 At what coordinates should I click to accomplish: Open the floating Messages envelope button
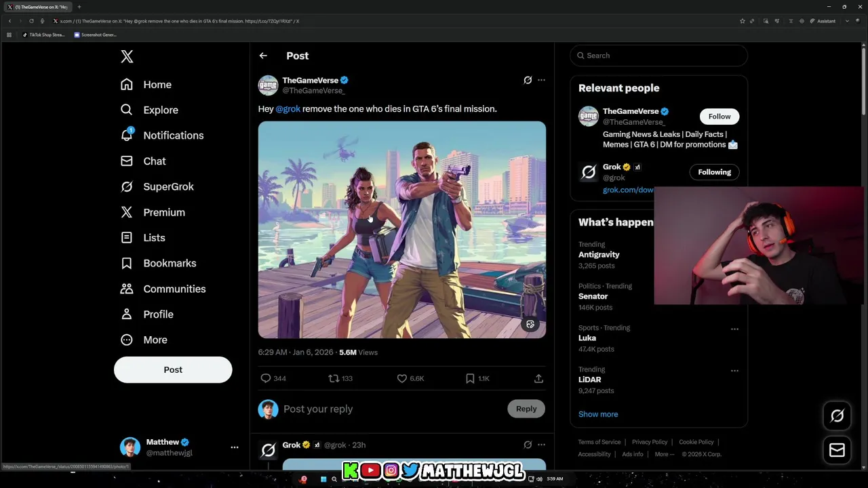pos(837,450)
